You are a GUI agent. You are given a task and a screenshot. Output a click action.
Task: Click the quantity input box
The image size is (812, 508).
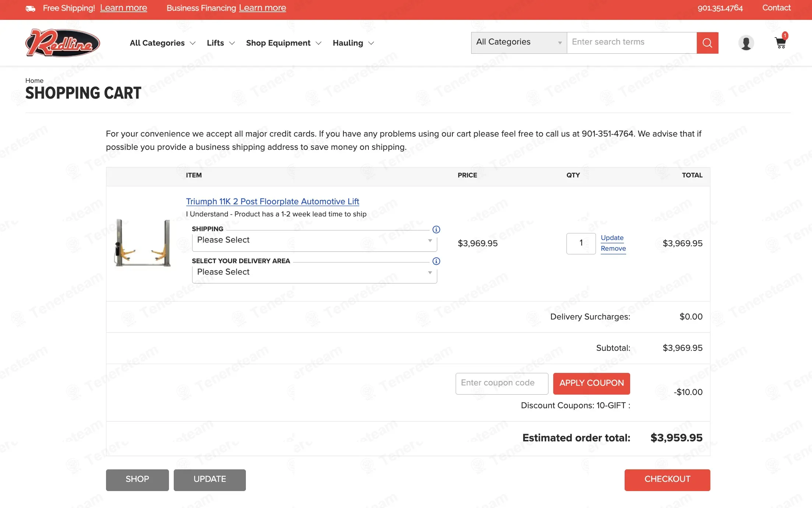point(580,243)
